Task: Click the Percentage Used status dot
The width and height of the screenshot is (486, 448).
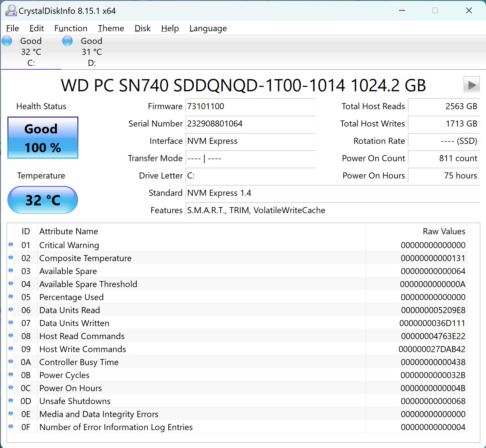Action: coord(11,297)
